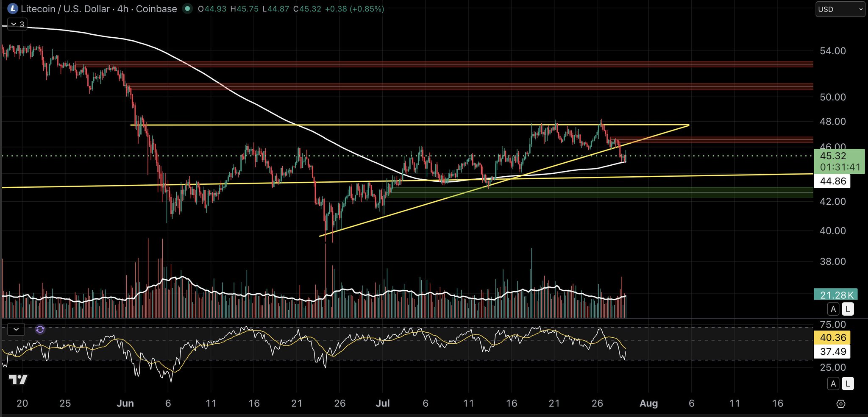The width and height of the screenshot is (868, 417).
Task: Click the 75.00 level on the RSI axis
Action: (833, 325)
